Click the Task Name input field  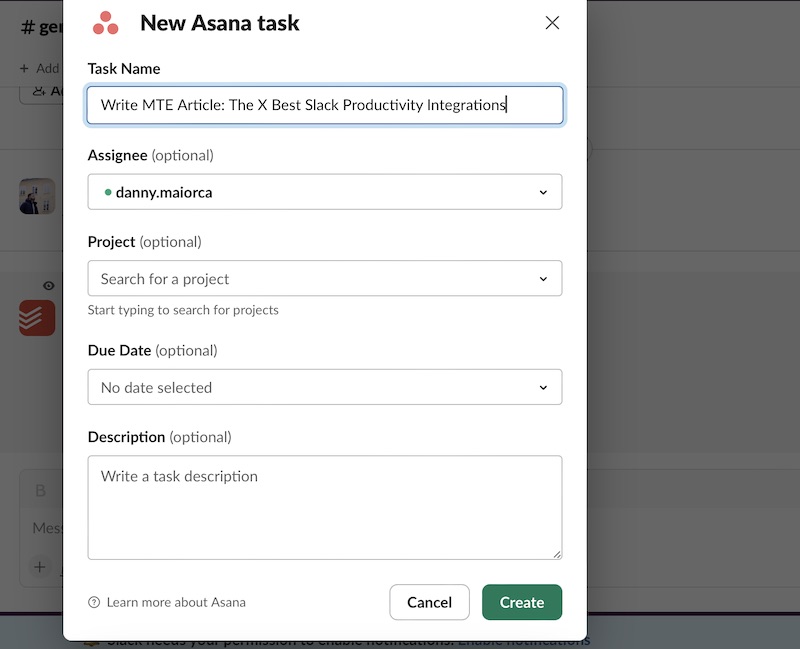[325, 104]
